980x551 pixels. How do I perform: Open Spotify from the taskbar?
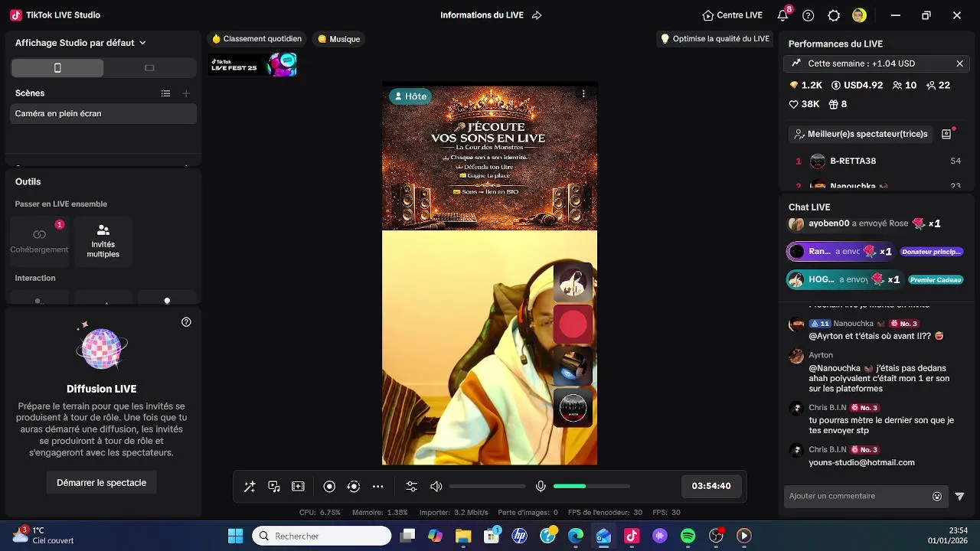(x=688, y=536)
